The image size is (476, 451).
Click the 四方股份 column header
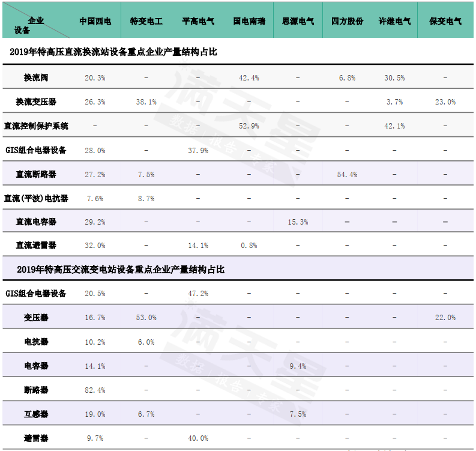(347, 21)
